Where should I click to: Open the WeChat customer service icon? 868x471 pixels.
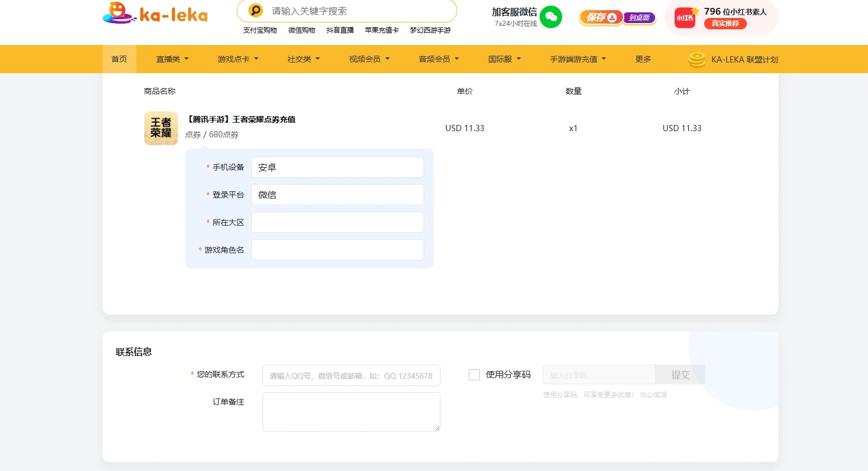[x=551, y=17]
